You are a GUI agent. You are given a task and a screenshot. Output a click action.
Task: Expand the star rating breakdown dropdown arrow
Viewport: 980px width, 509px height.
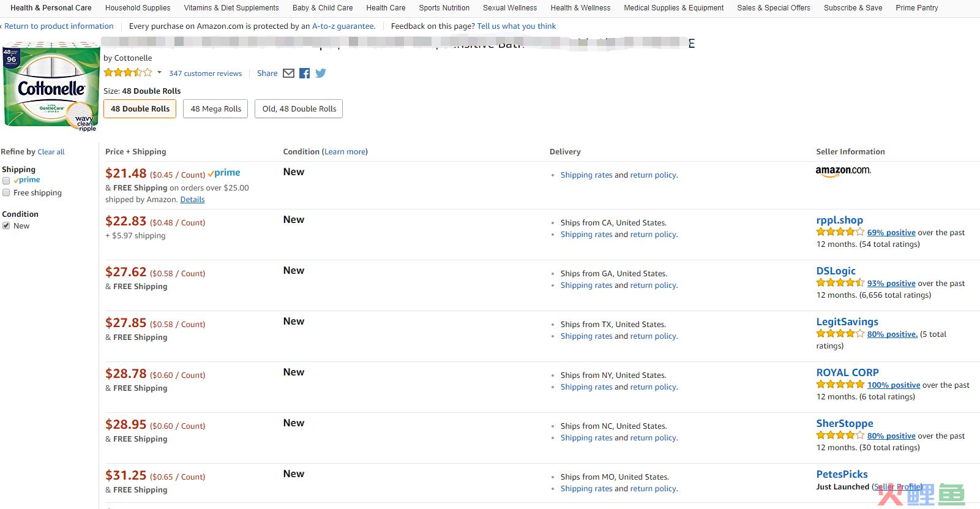(x=159, y=73)
